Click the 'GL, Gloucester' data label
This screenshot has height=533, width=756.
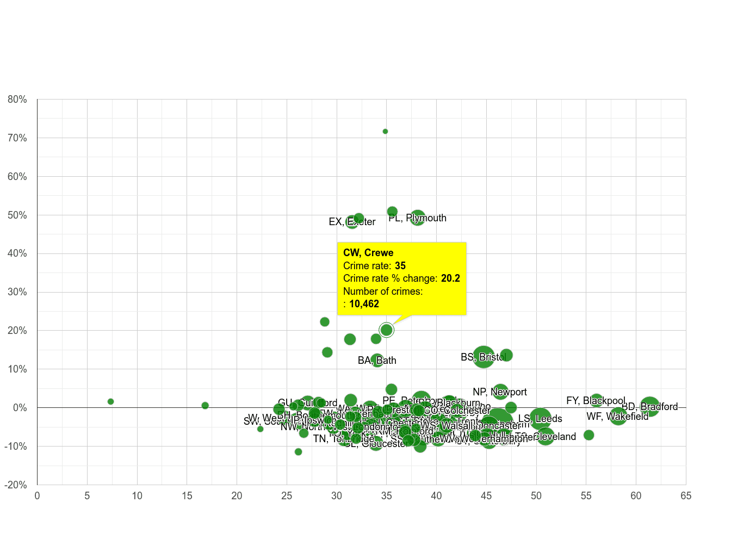point(376,444)
